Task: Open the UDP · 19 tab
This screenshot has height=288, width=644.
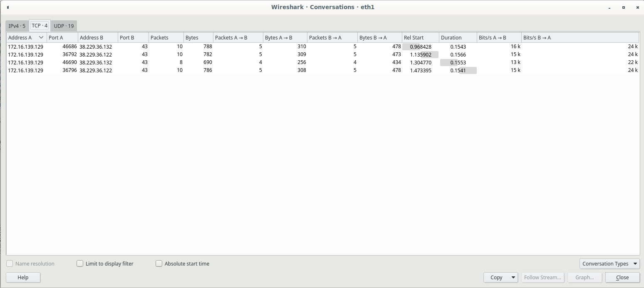Action: 64,26
